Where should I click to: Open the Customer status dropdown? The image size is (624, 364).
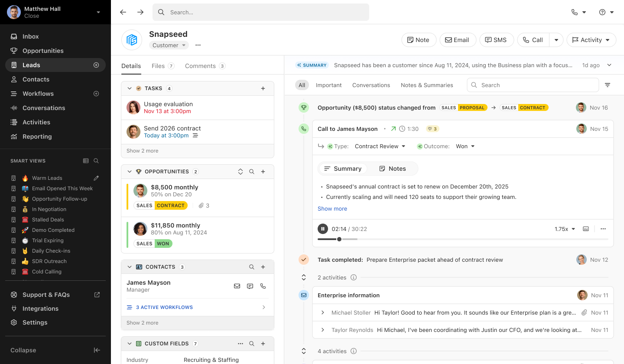pyautogui.click(x=169, y=45)
